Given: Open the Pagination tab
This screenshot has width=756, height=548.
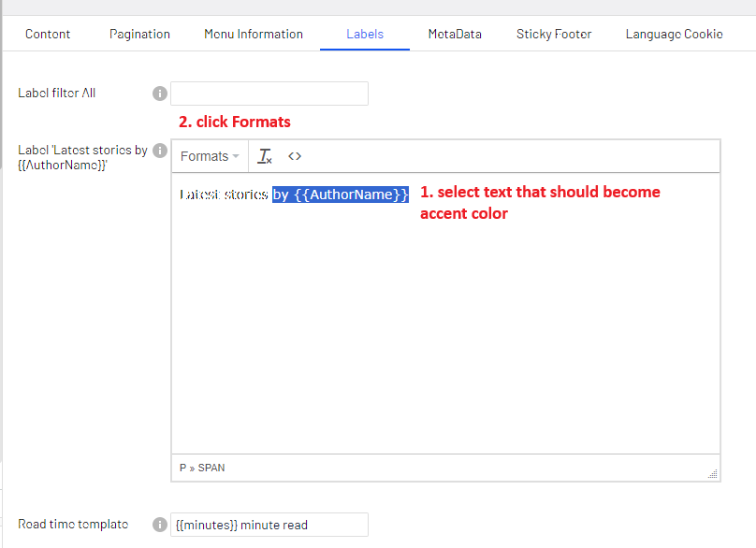Looking at the screenshot, I should [x=138, y=34].
